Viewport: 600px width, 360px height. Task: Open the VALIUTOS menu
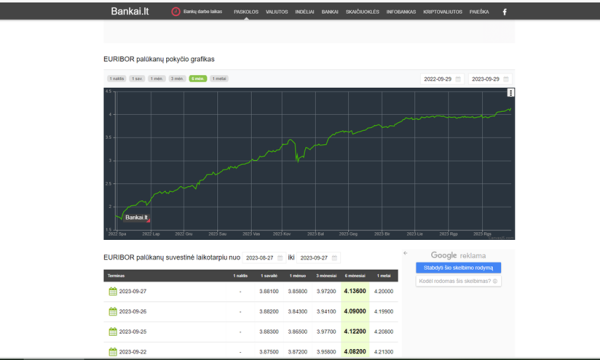tap(277, 12)
